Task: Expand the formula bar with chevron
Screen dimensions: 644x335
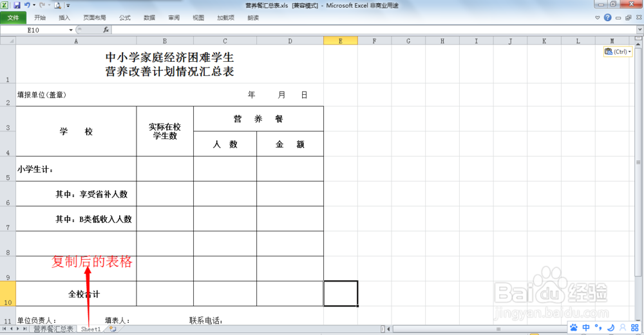Action: point(640,30)
